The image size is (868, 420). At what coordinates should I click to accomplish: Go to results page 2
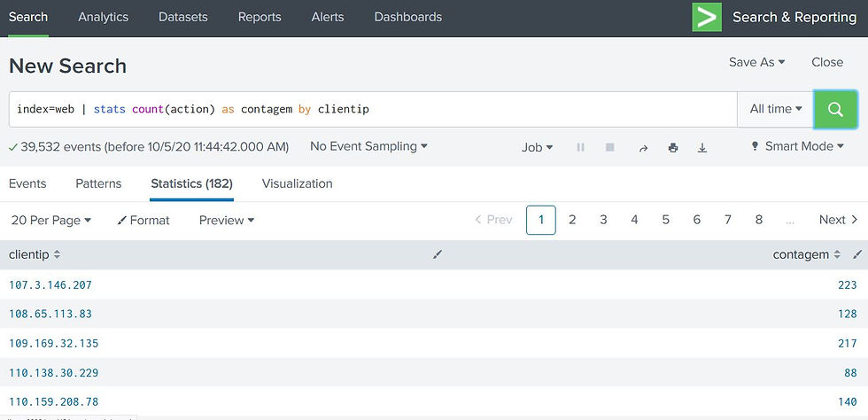572,220
